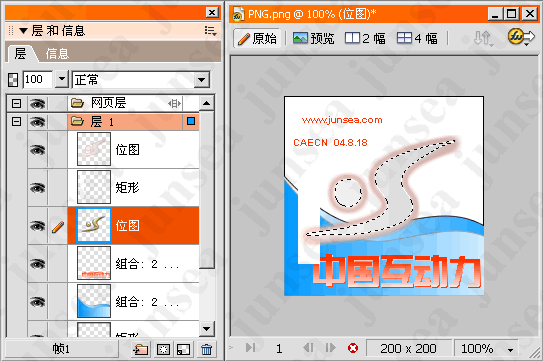
Task: Go to previous frame button
Action: [x=308, y=347]
